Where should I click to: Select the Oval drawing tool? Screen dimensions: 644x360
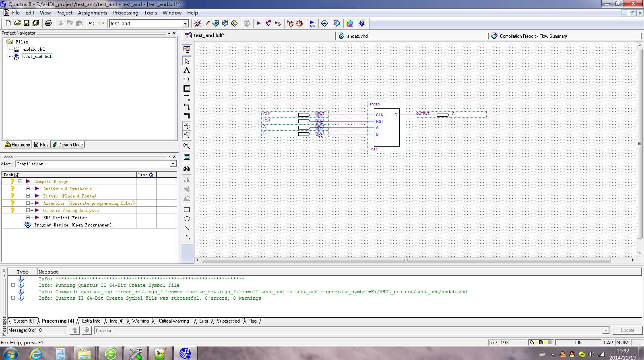tap(187, 219)
